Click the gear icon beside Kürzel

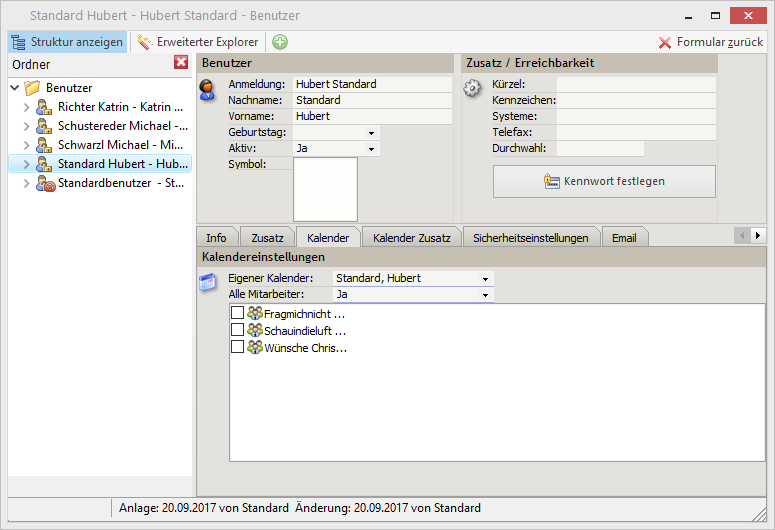tap(472, 89)
